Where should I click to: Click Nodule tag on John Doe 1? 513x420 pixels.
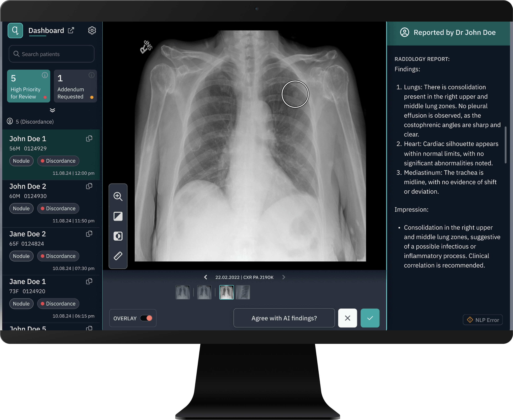point(21,161)
